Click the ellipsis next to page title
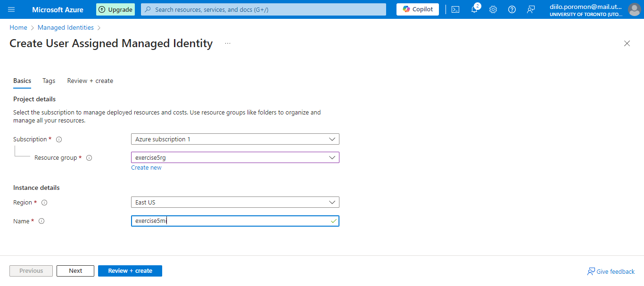Image resolution: width=644 pixels, height=286 pixels. point(227,43)
